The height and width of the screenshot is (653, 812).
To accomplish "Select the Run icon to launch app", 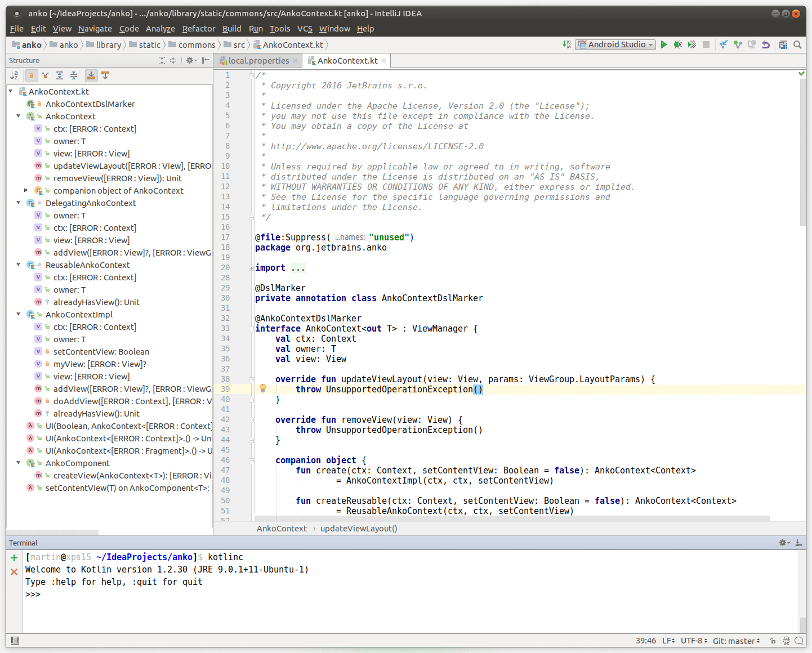I will tap(664, 44).
